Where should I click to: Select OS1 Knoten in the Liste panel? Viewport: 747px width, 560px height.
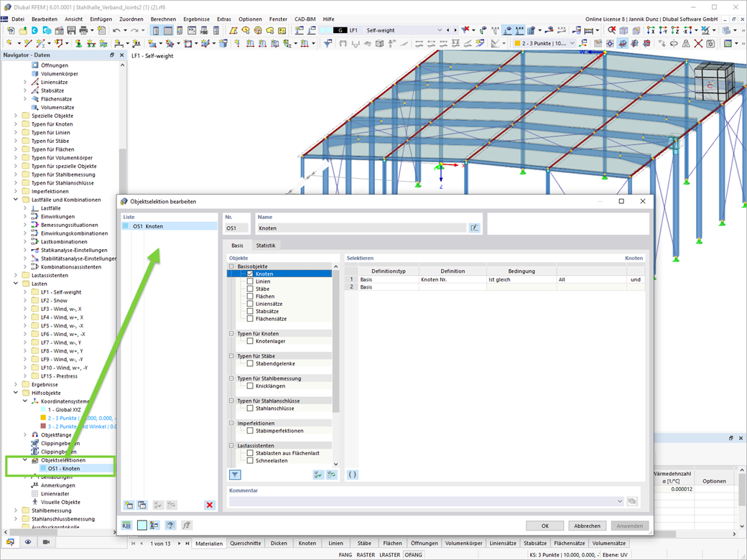[x=169, y=226]
